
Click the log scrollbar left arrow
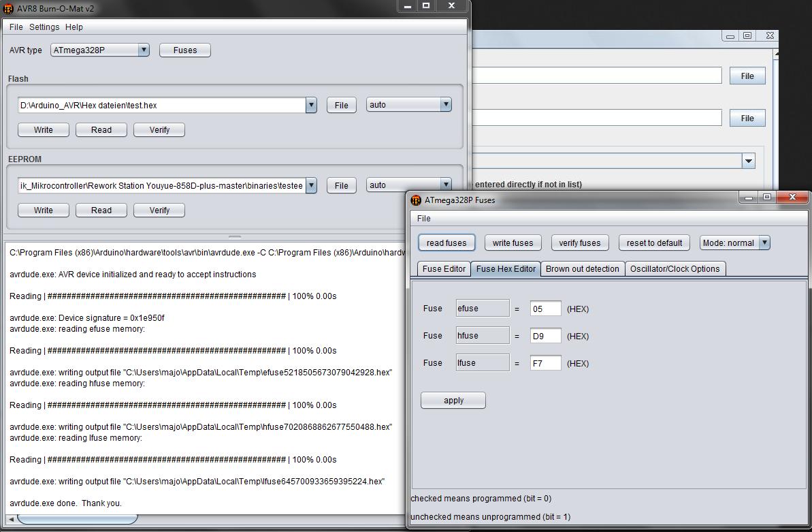tap(11, 518)
